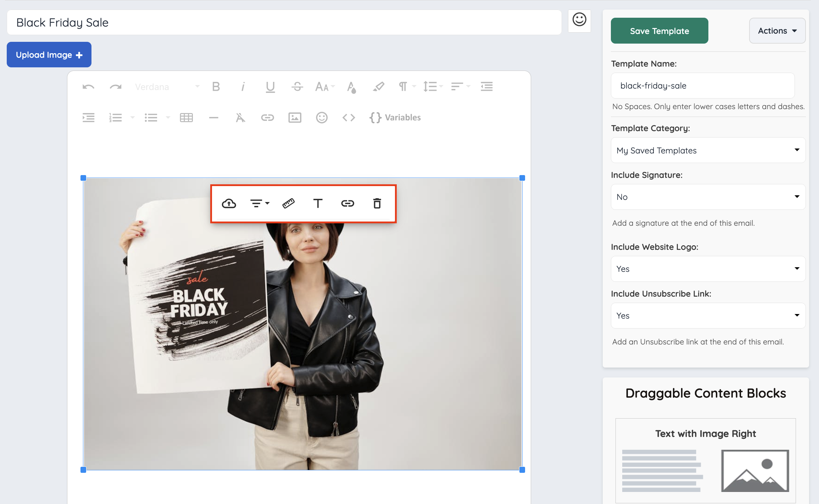Open the Actions dropdown menu

point(777,31)
